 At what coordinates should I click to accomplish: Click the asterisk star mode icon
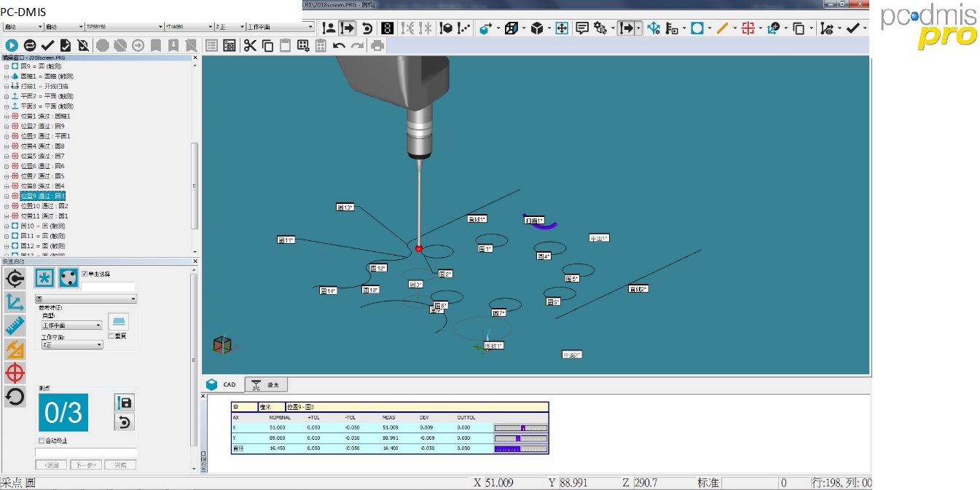45,278
